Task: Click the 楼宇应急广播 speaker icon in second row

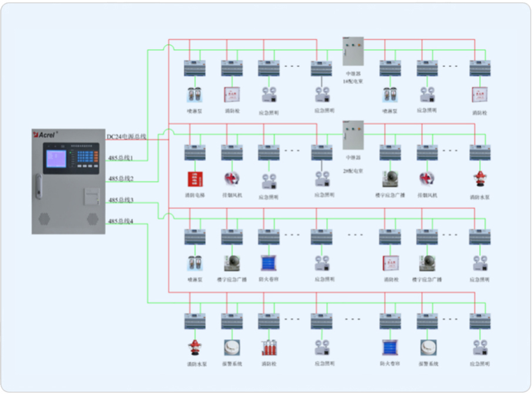Action: point(389,179)
